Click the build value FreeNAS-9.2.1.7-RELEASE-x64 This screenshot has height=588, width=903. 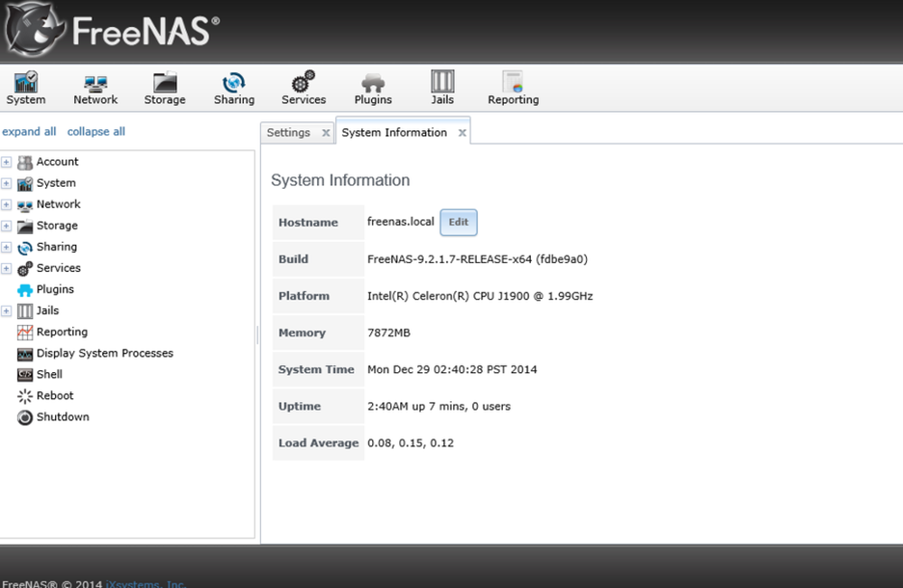tap(478, 259)
